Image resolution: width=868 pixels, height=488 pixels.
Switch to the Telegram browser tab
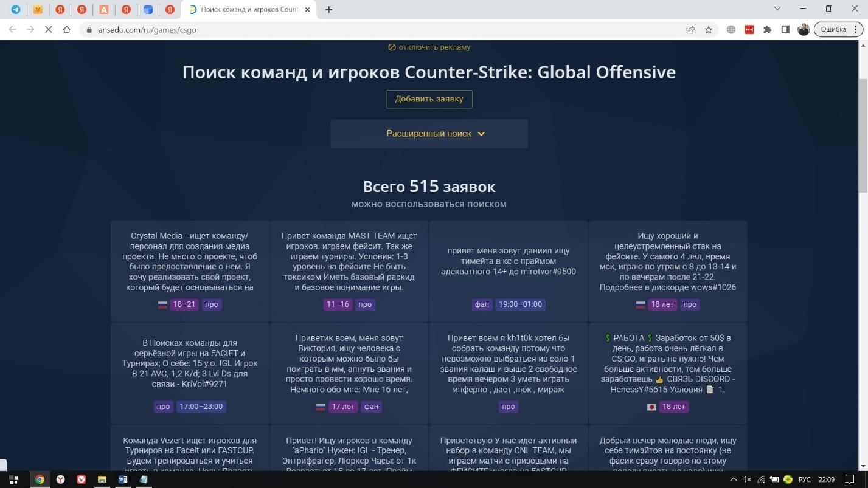coord(16,10)
